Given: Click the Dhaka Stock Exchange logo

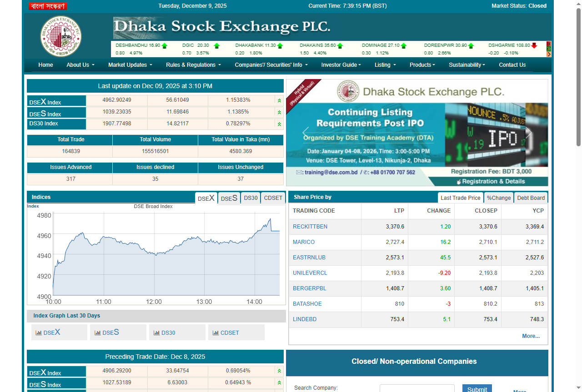Looking at the screenshot, I should click(x=60, y=36).
